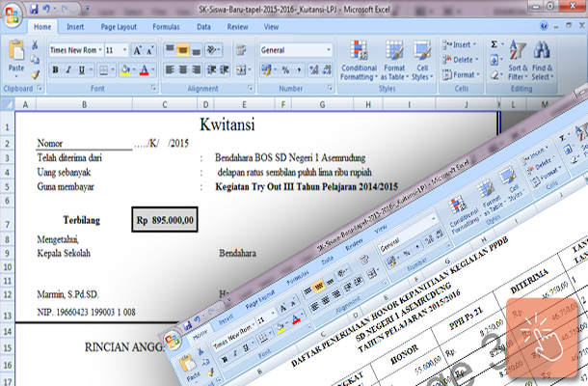This screenshot has width=588, height=386.
Task: Open Sort & Filter menu
Action: click(x=518, y=60)
